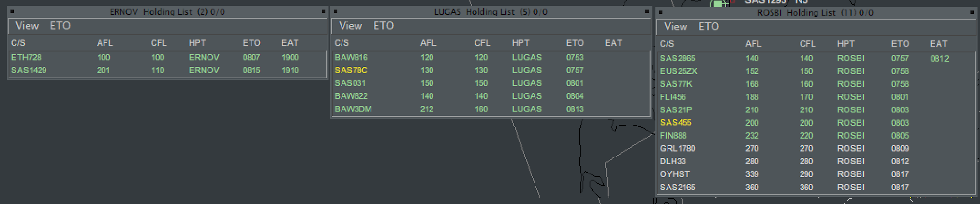
Task: Select callsign OYHST in ROSBI list
Action: click(x=675, y=174)
